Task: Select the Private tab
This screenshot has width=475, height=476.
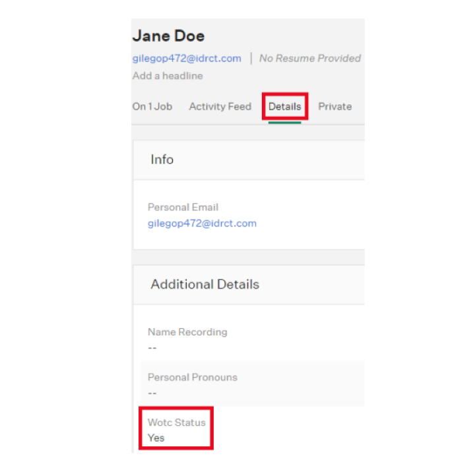Action: tap(335, 106)
